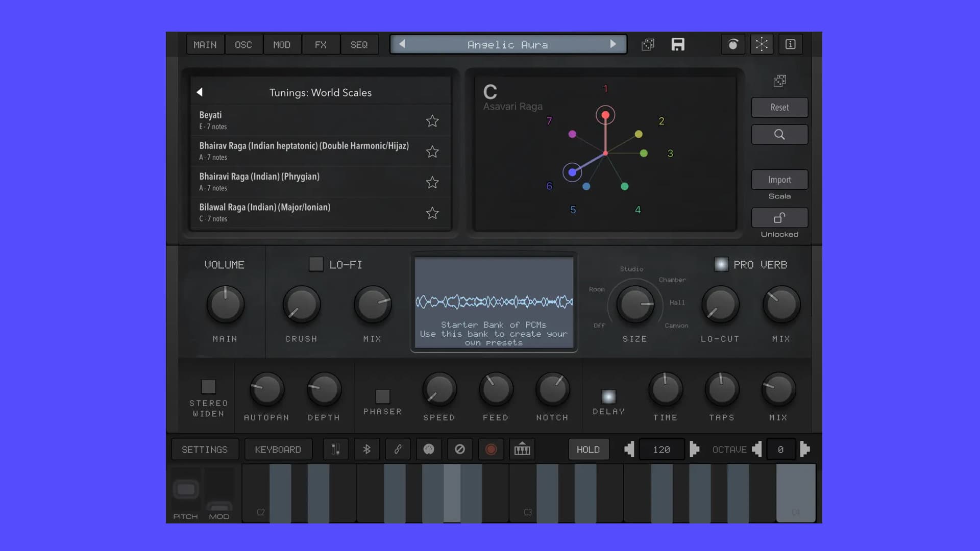
Task: Select the Beyati scale row
Action: 321,120
